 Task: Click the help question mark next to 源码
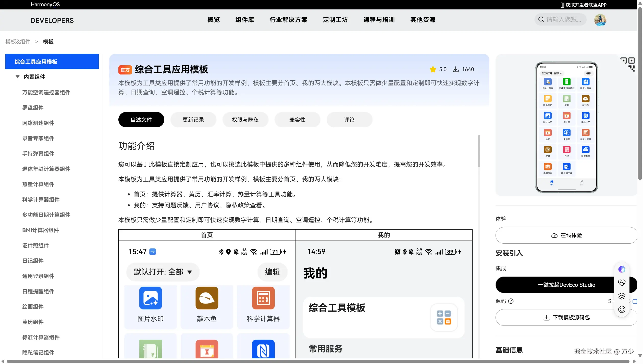[x=511, y=301]
